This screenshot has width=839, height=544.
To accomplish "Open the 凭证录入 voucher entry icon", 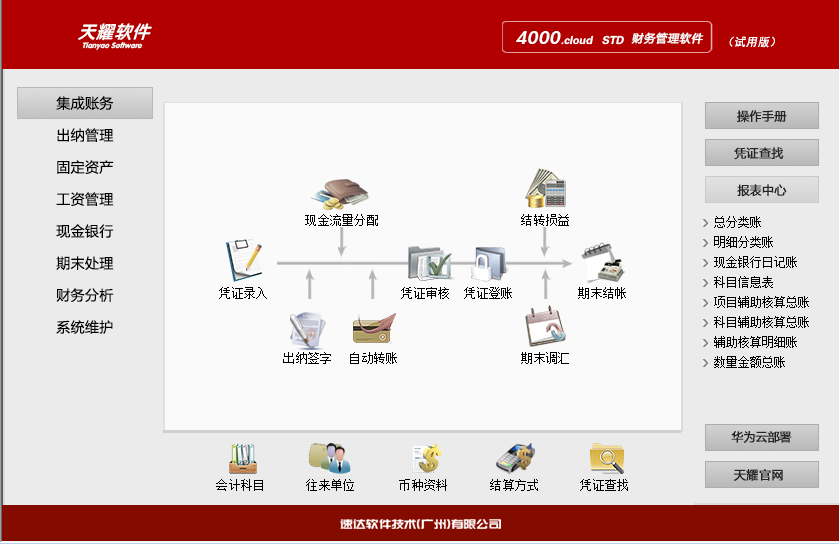I will (x=243, y=260).
